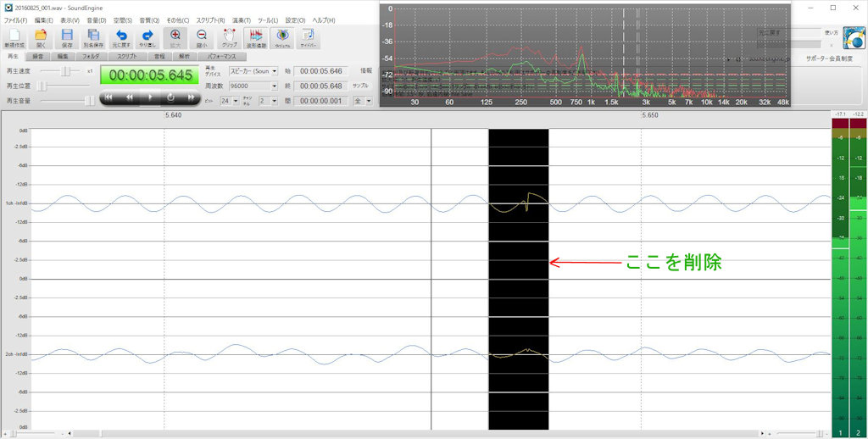Open the ヘルプ(H) menu
This screenshot has width=868, height=439.
click(x=324, y=20)
